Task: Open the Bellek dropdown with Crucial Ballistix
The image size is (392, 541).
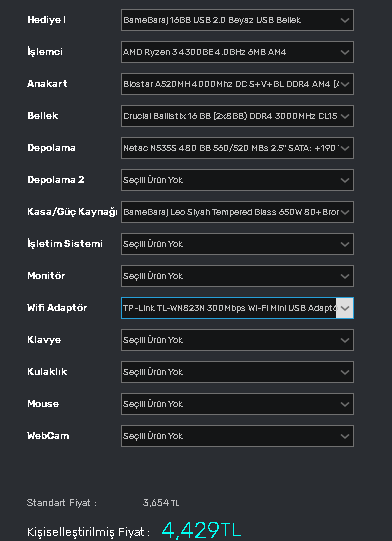Action: pos(237,116)
